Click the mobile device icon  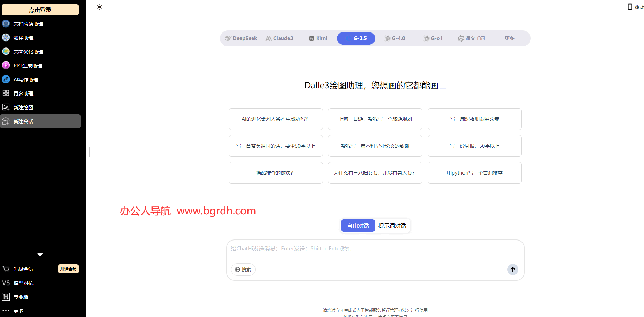(630, 7)
